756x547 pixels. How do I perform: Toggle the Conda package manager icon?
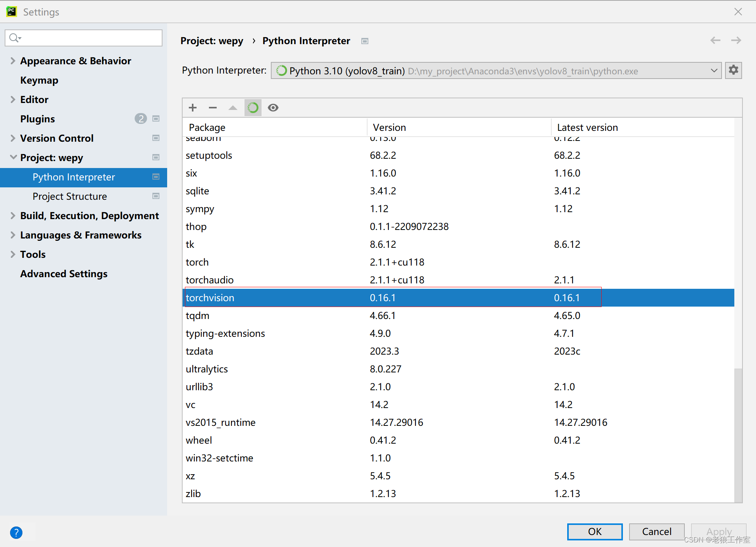(253, 108)
